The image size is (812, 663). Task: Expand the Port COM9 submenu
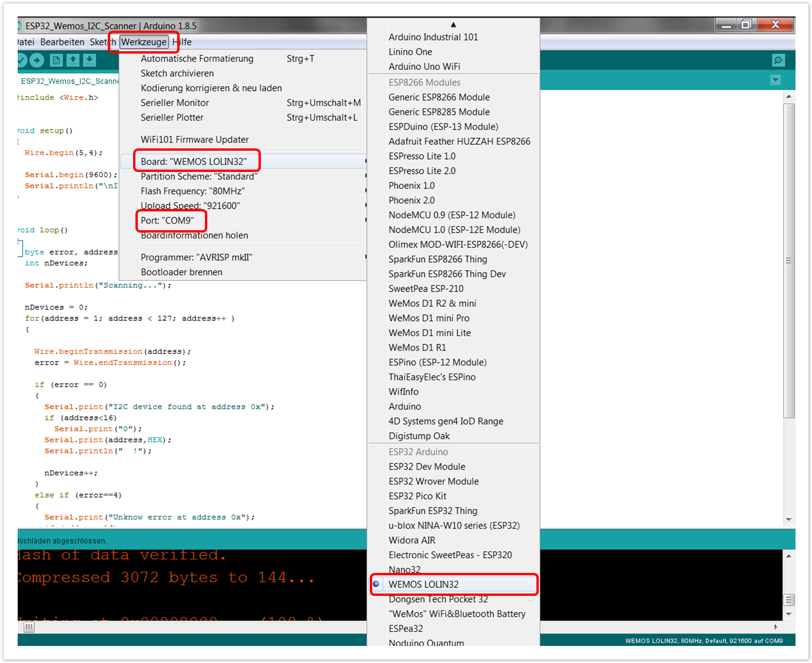[167, 220]
